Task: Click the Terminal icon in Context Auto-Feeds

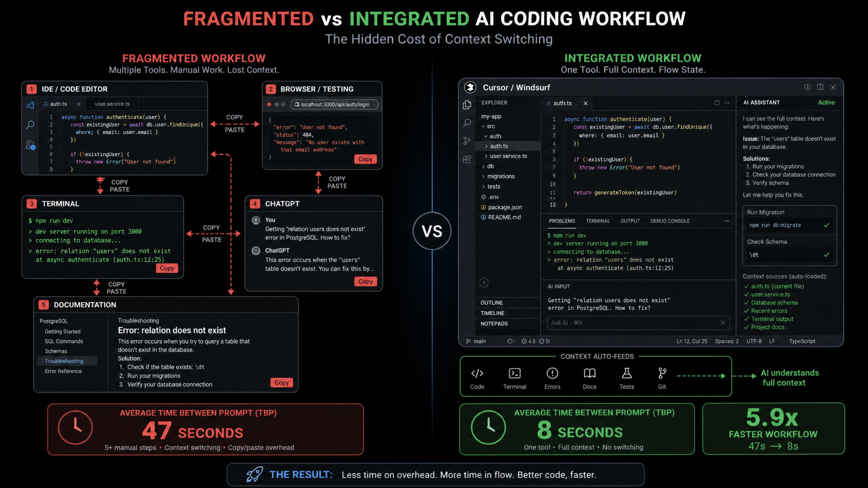Action: pos(515,373)
